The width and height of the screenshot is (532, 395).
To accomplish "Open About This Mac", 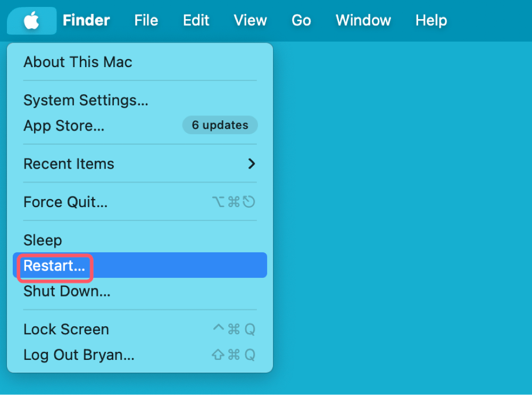I will (x=78, y=62).
